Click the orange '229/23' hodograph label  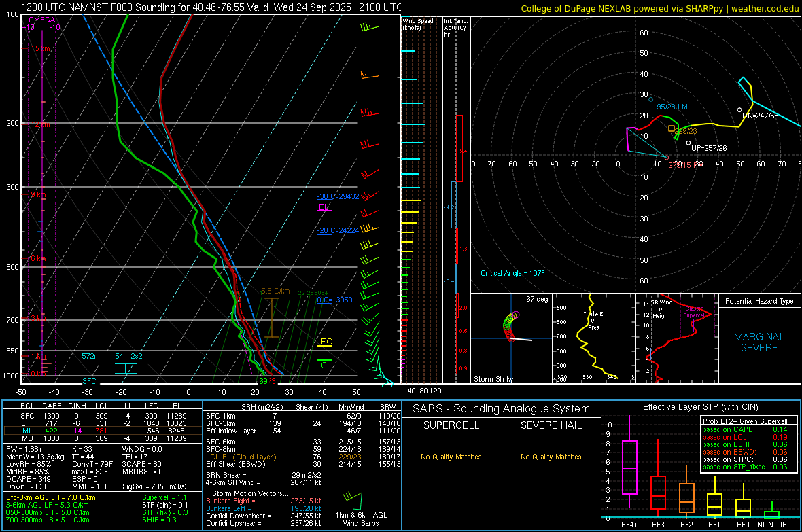686,131
